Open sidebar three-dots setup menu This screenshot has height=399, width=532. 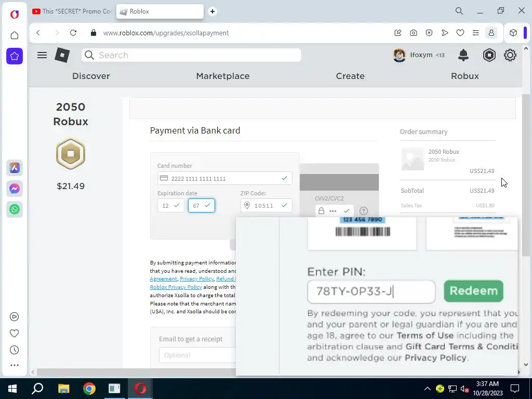click(14, 365)
